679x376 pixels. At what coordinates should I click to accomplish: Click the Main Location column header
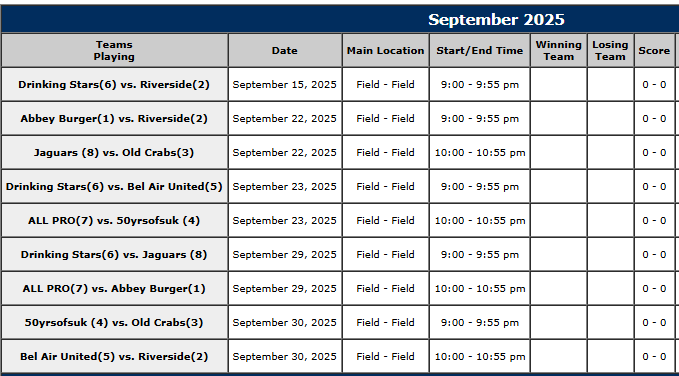(x=385, y=51)
